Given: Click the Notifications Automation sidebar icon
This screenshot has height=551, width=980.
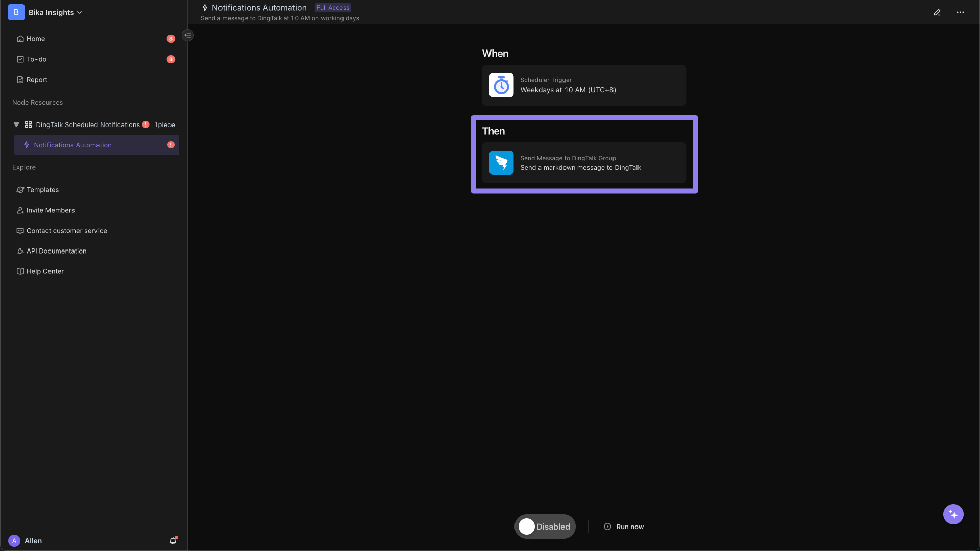Looking at the screenshot, I should point(26,145).
